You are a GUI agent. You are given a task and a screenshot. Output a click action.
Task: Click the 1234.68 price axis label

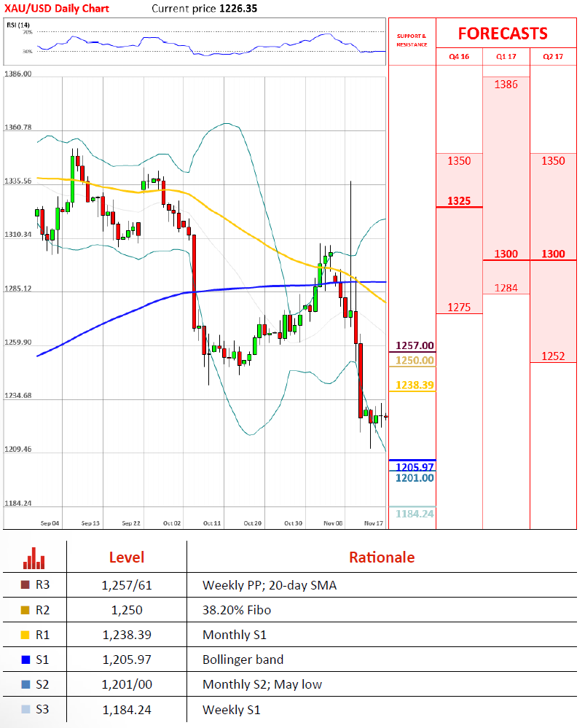click(18, 396)
